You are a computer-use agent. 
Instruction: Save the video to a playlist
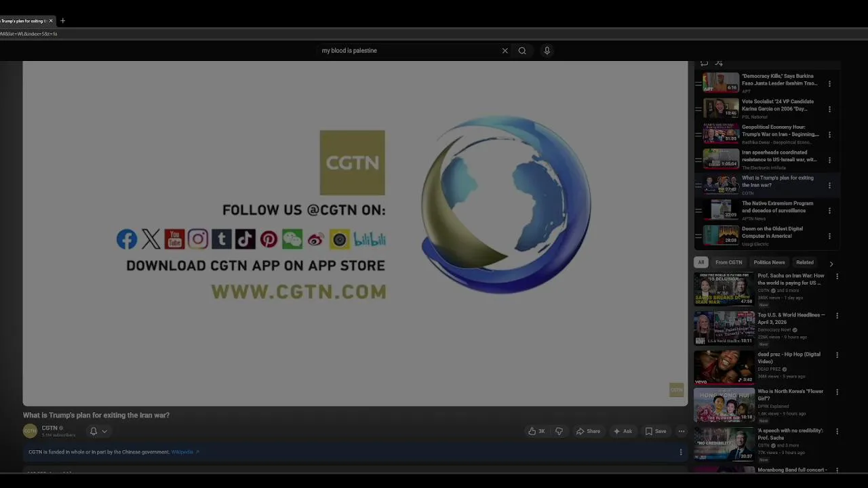click(655, 431)
